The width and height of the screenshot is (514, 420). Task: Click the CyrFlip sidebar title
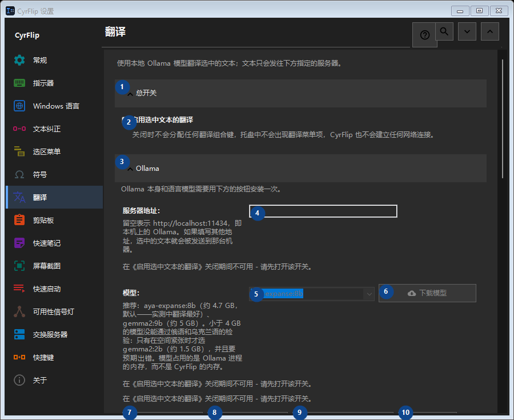[27, 35]
